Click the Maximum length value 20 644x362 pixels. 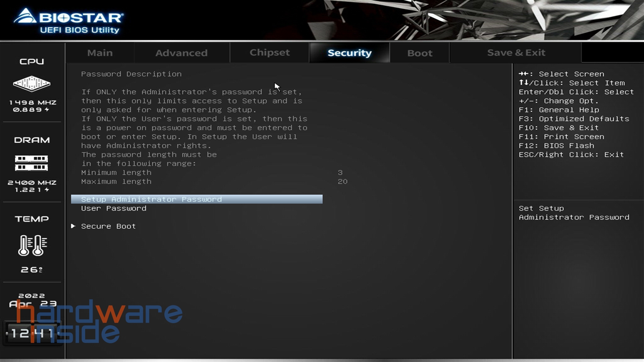(x=342, y=182)
